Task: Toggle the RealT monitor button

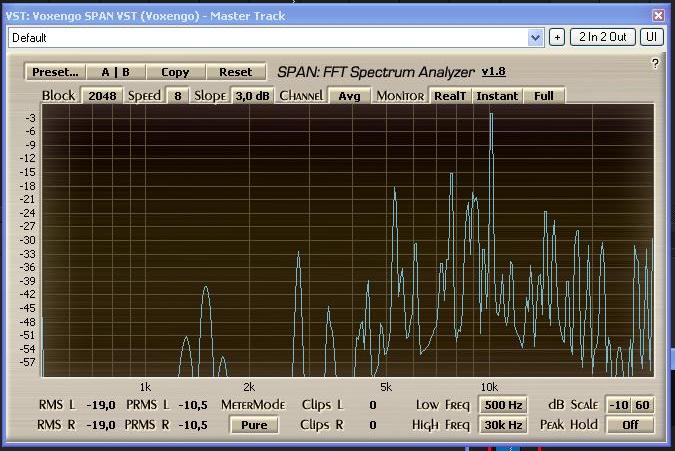Action: coord(450,96)
